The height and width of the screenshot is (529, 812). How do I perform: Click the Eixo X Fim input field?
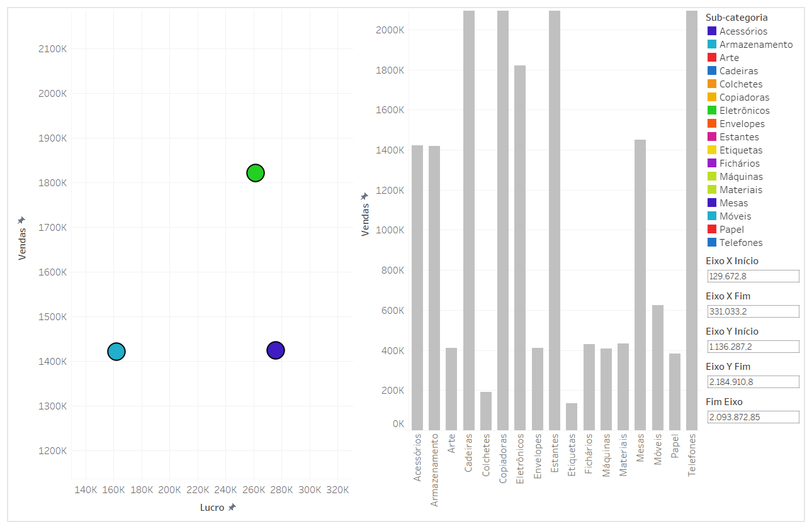753,311
